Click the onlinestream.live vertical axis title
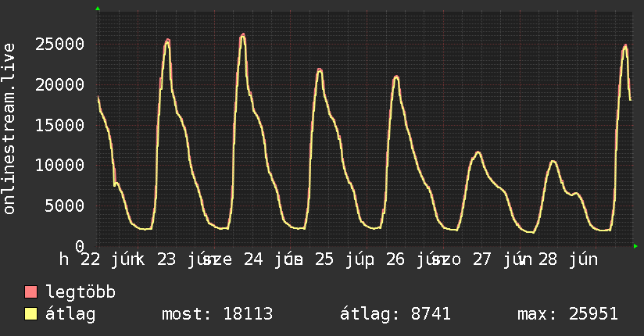The height and width of the screenshot is (336, 644). coord(9,129)
